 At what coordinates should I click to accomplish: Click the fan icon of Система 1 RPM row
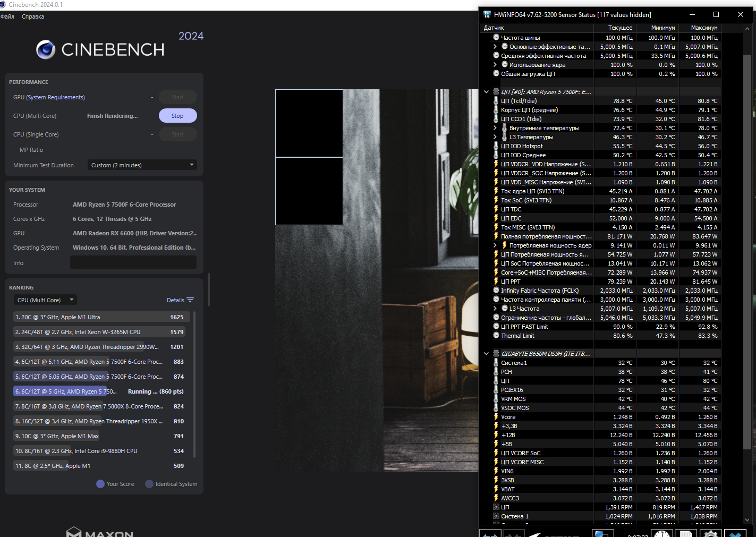pyautogui.click(x=496, y=516)
